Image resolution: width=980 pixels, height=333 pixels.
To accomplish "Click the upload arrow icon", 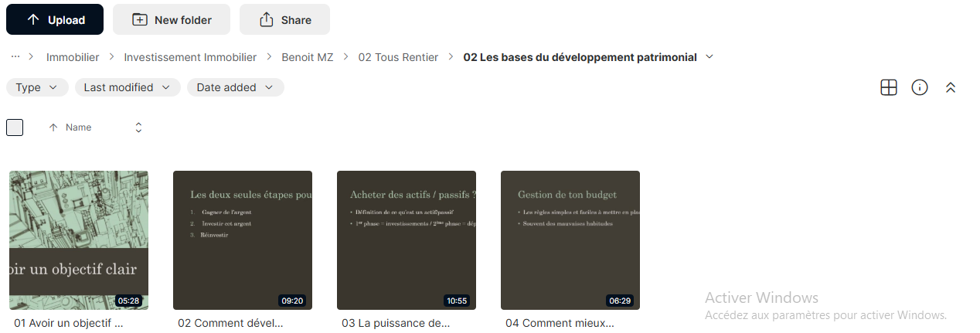I will click(x=32, y=20).
